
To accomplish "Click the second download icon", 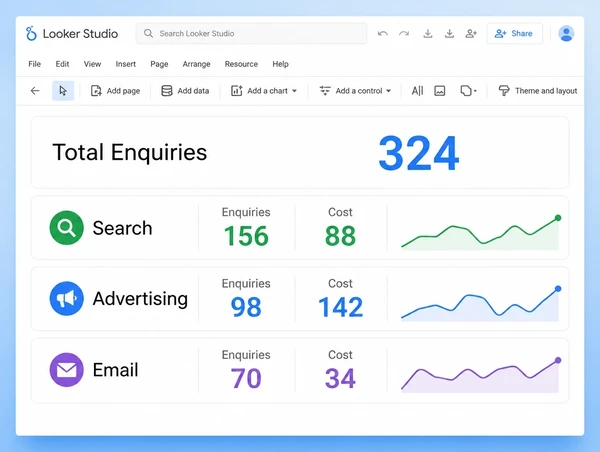I will (449, 34).
